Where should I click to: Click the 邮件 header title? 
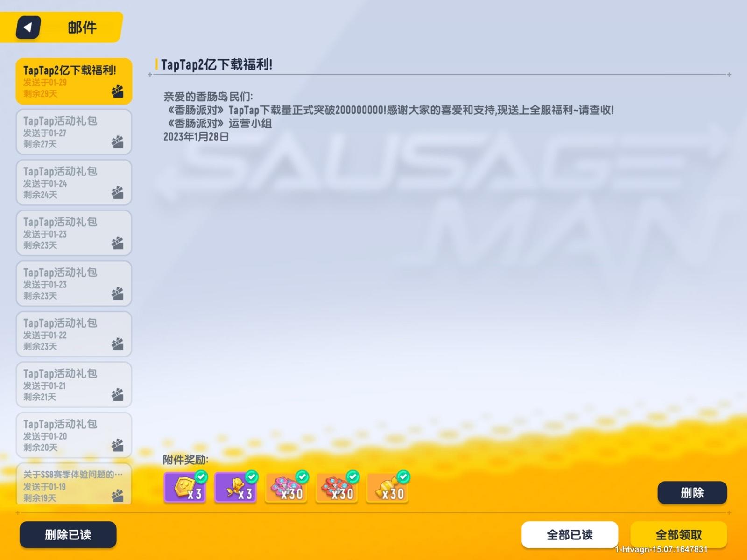(82, 28)
